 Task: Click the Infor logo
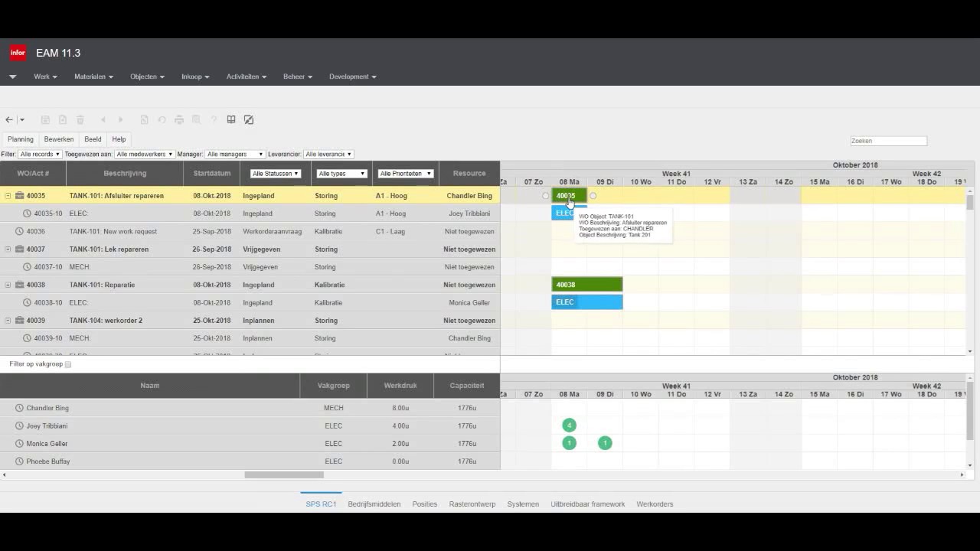tap(18, 53)
